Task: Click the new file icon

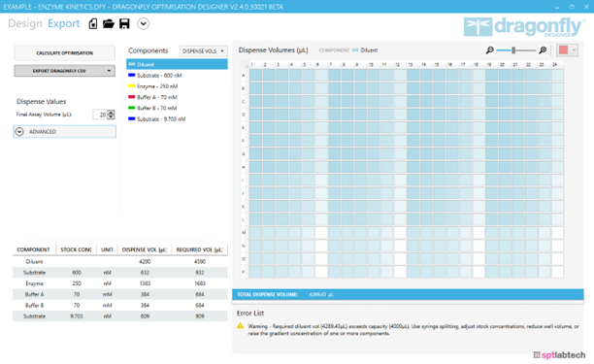Action: pyautogui.click(x=93, y=24)
